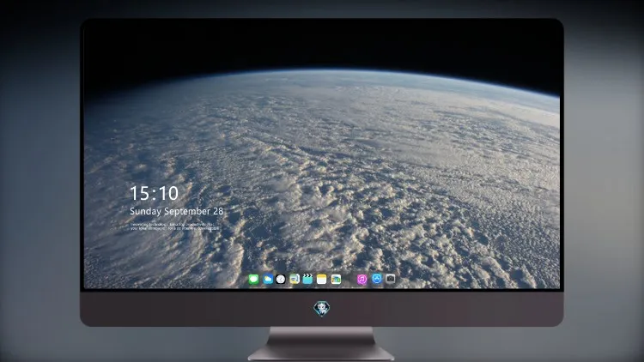Click the 15:10 clock widget

click(x=154, y=193)
